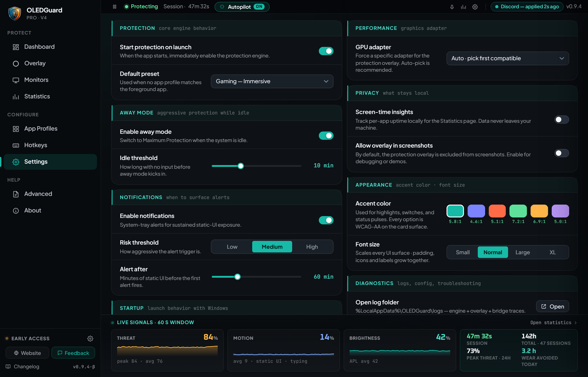Click the Advanced document icon
This screenshot has width=588, height=377.
click(16, 194)
